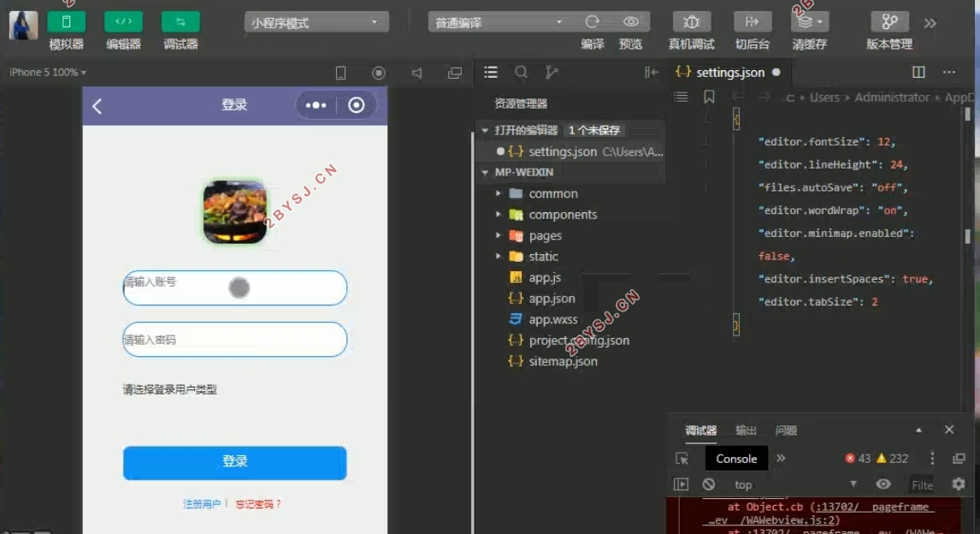Click the bookmark icon in editor bar
The width and height of the screenshot is (980, 534).
[x=709, y=97]
